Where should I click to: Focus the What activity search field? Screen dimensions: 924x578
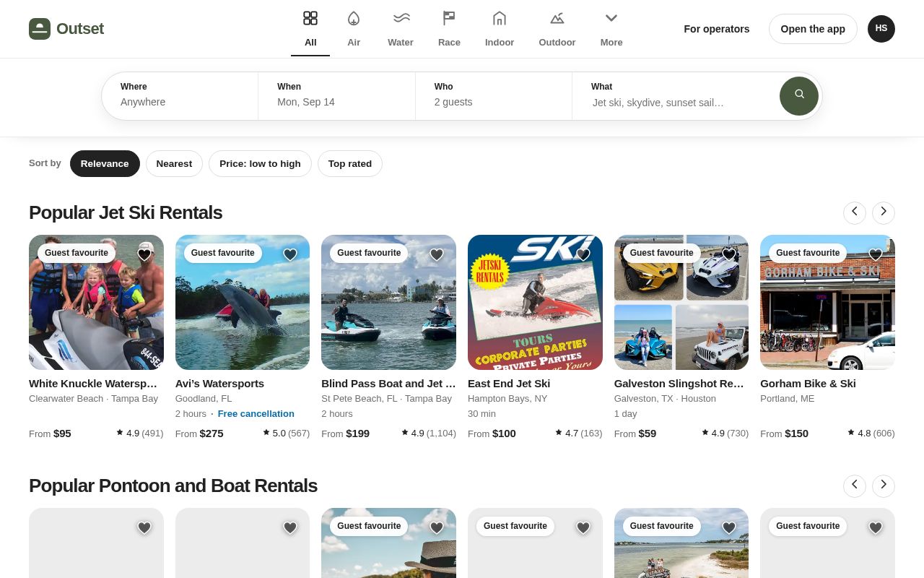[x=675, y=96]
